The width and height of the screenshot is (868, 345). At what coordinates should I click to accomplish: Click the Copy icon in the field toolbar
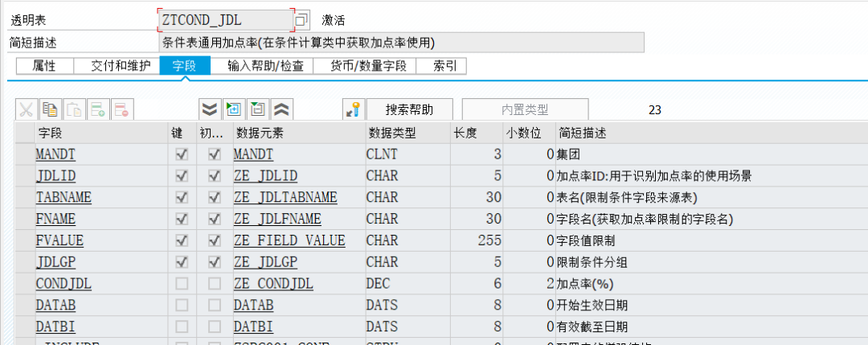(x=51, y=109)
